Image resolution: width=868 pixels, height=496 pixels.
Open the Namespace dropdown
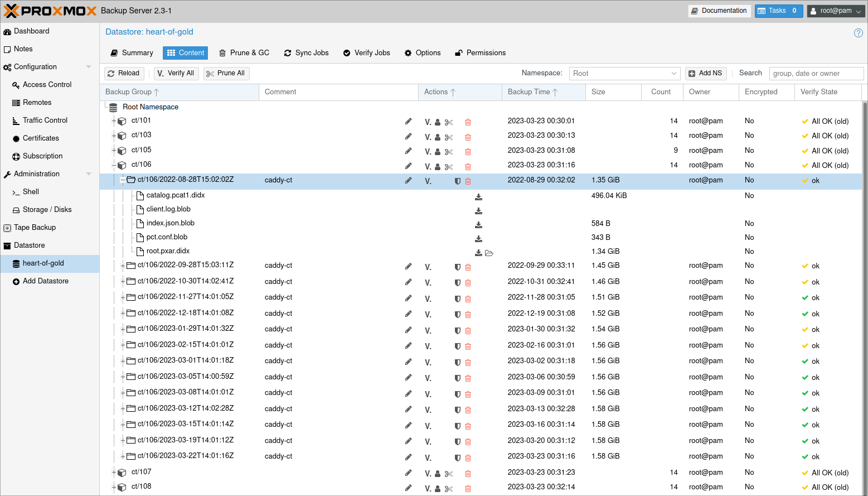624,73
